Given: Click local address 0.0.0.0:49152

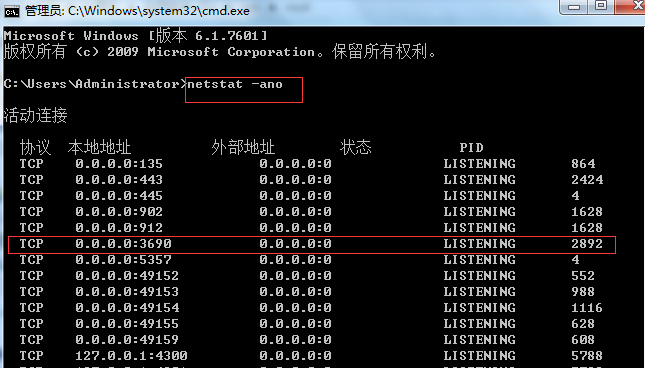Looking at the screenshot, I should click(x=127, y=276).
